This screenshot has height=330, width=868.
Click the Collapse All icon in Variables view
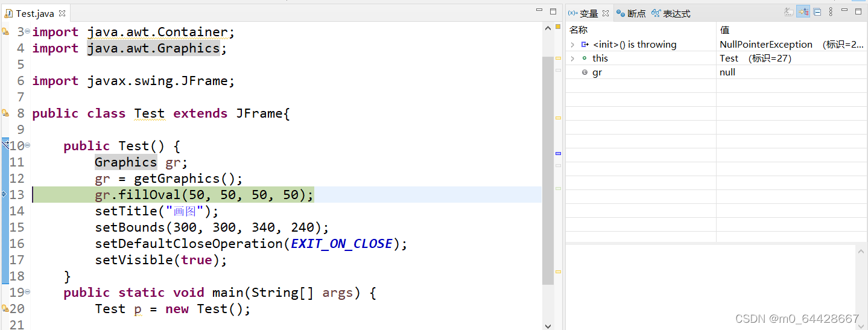point(817,11)
